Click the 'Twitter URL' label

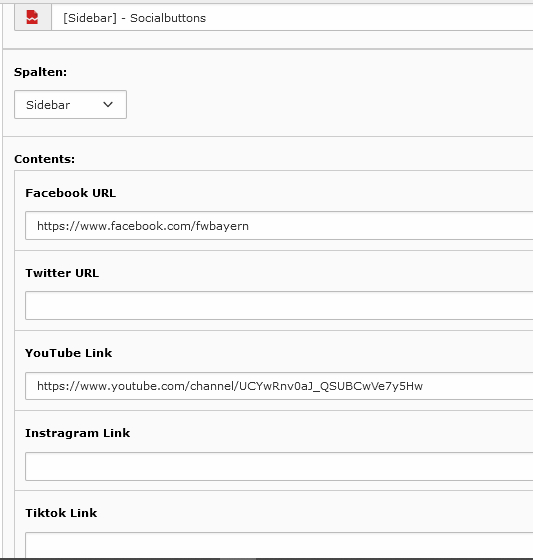click(x=62, y=273)
